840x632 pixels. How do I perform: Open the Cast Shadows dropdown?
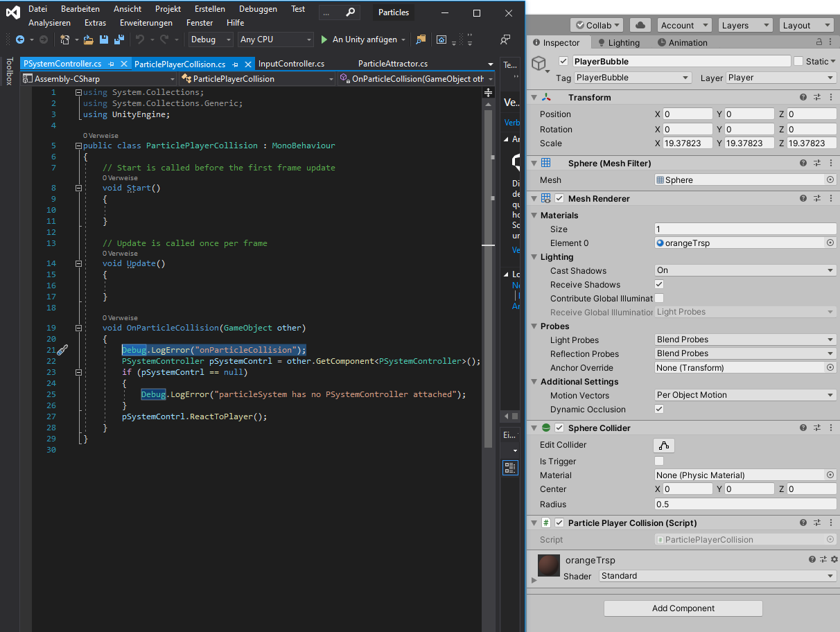pos(746,270)
